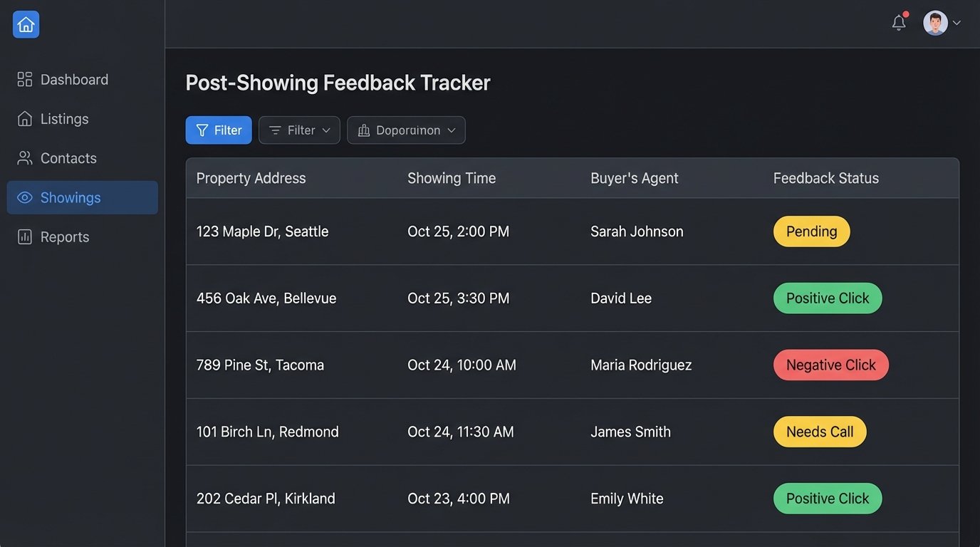Click the user avatar picture

coord(935,23)
